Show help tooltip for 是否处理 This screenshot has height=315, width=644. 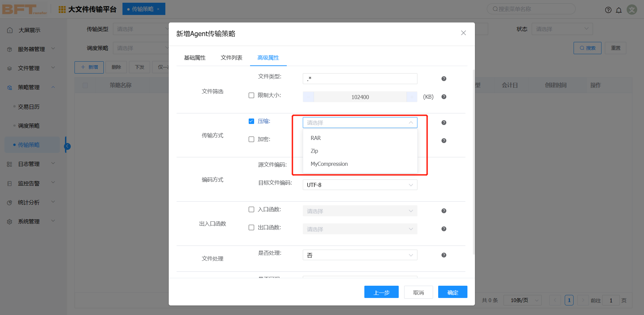tap(444, 255)
